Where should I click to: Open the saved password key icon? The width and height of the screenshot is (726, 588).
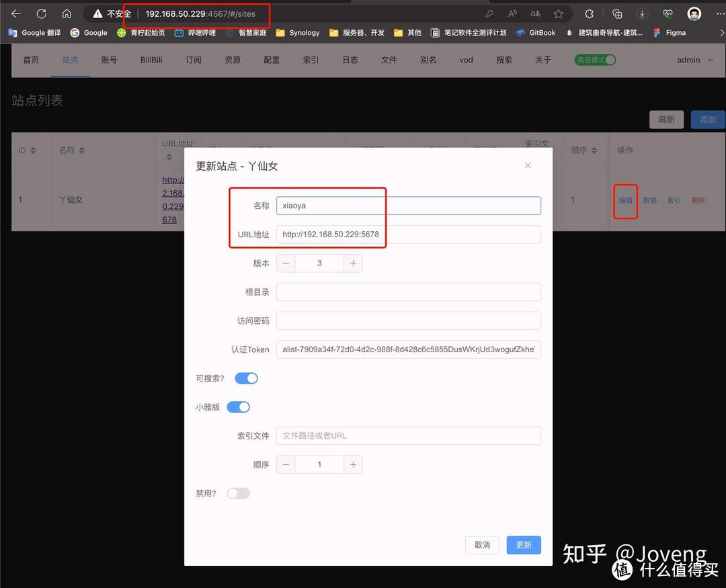(489, 14)
